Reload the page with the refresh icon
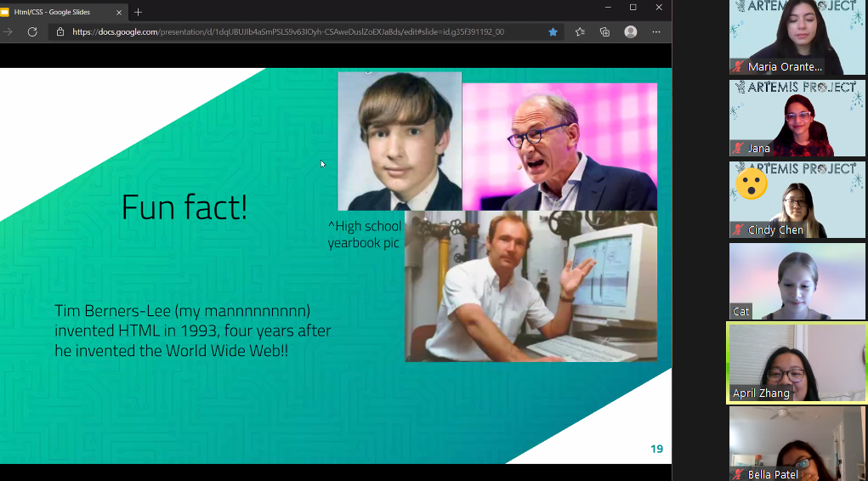This screenshot has width=868, height=481. [32, 32]
